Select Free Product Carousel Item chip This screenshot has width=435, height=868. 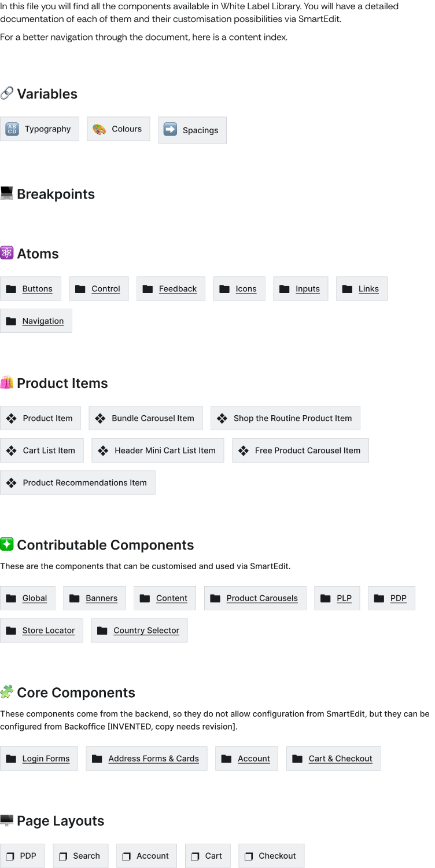[x=307, y=451]
